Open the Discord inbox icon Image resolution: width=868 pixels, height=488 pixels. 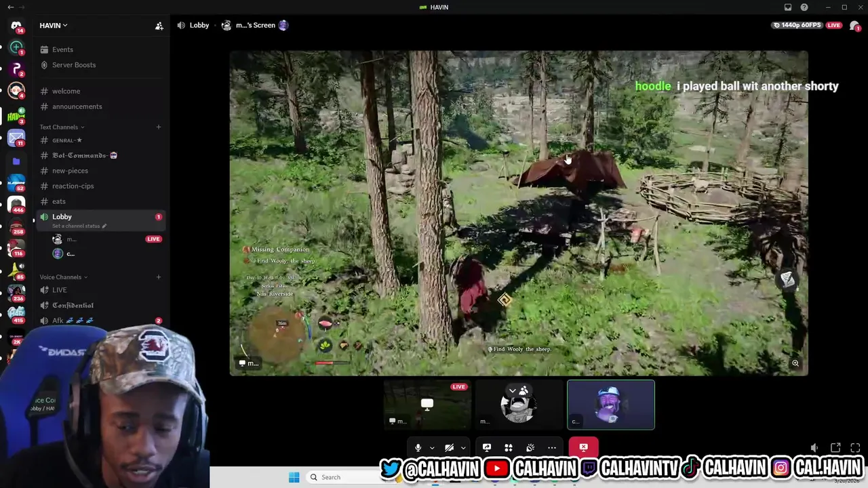788,7
